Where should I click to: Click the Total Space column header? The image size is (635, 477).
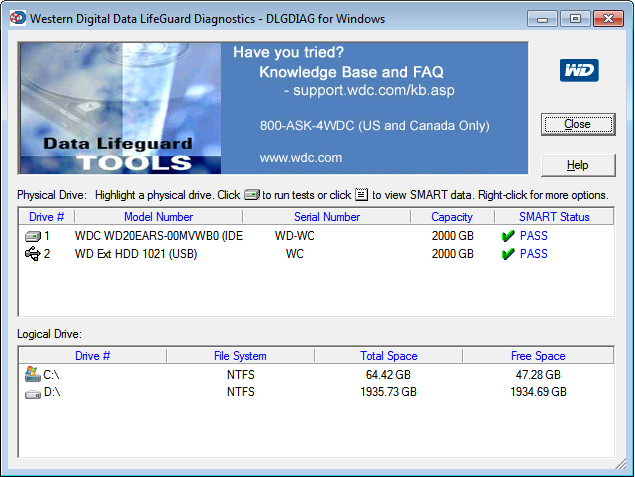pos(389,356)
